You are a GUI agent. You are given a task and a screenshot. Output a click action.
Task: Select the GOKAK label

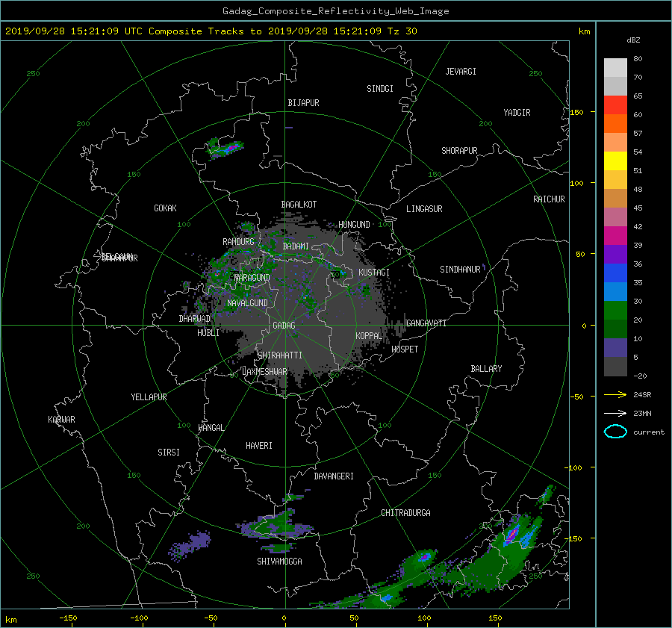click(x=165, y=208)
